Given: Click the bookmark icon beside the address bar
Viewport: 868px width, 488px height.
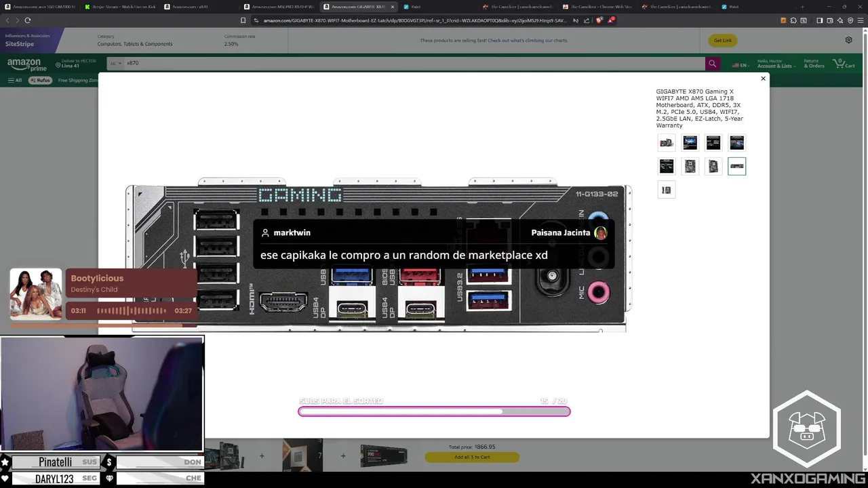Looking at the screenshot, I should coord(243,20).
